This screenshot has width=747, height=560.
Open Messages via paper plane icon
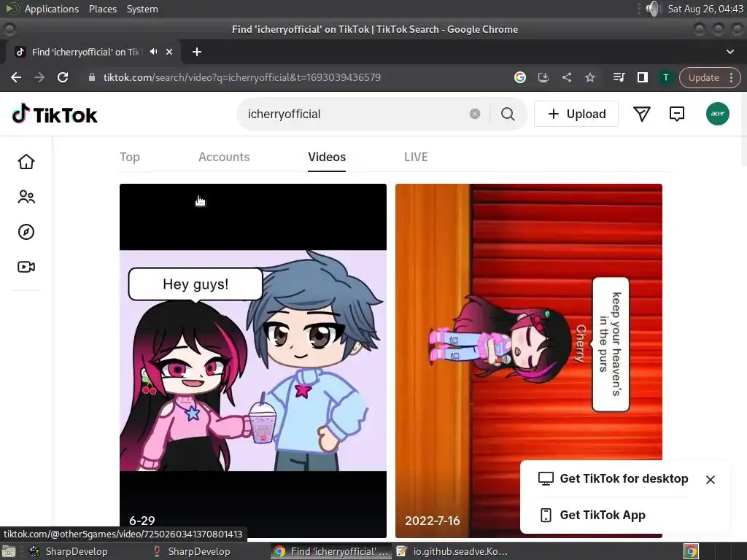641,114
